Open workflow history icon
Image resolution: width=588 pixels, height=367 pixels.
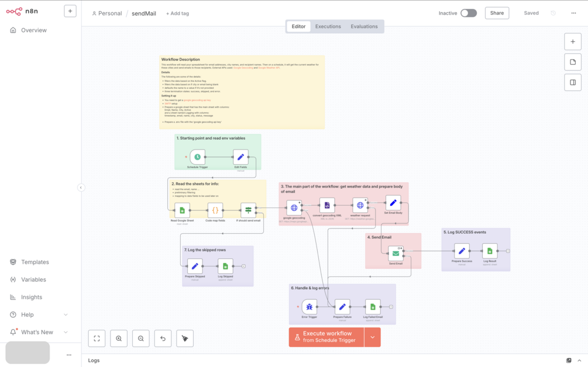click(x=553, y=13)
